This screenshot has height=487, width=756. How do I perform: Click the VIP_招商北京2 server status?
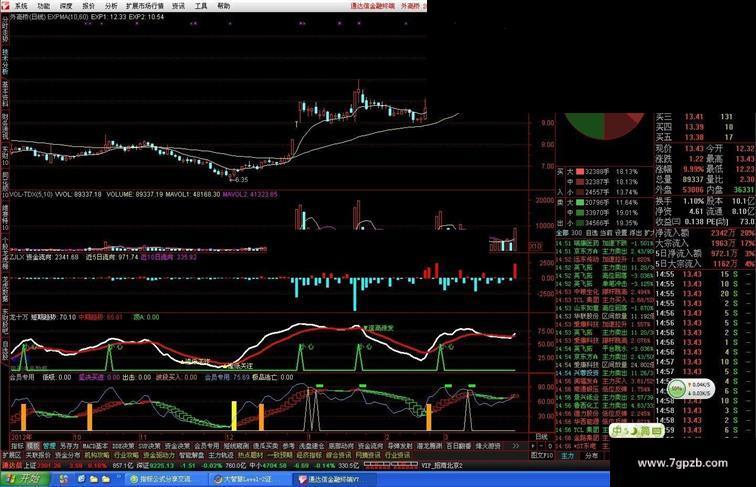pos(443,466)
